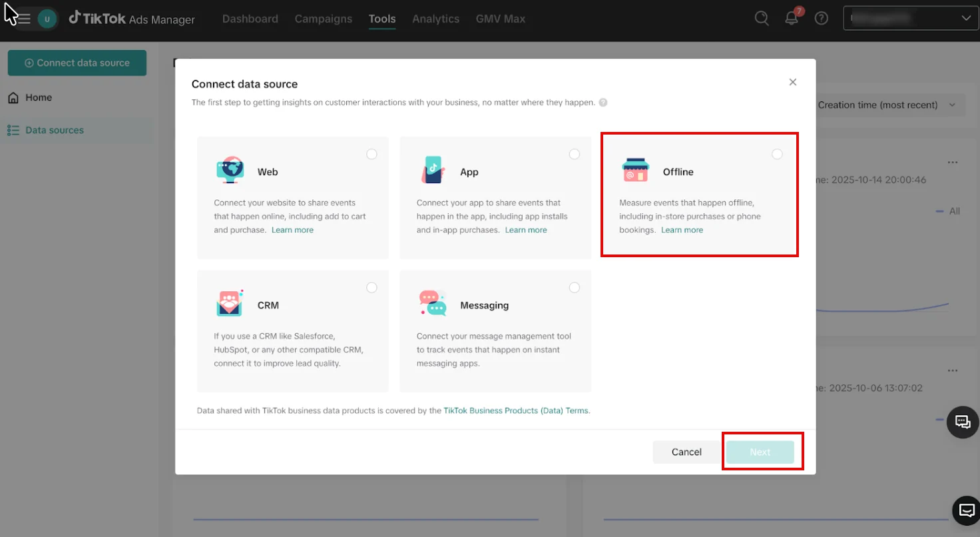Open the three-dot menu on the 2025-10-06 card
The image size is (980, 537).
[953, 370]
